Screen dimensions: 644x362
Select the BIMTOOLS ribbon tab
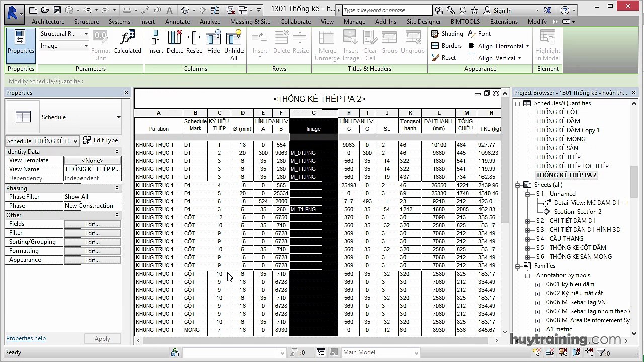click(465, 22)
